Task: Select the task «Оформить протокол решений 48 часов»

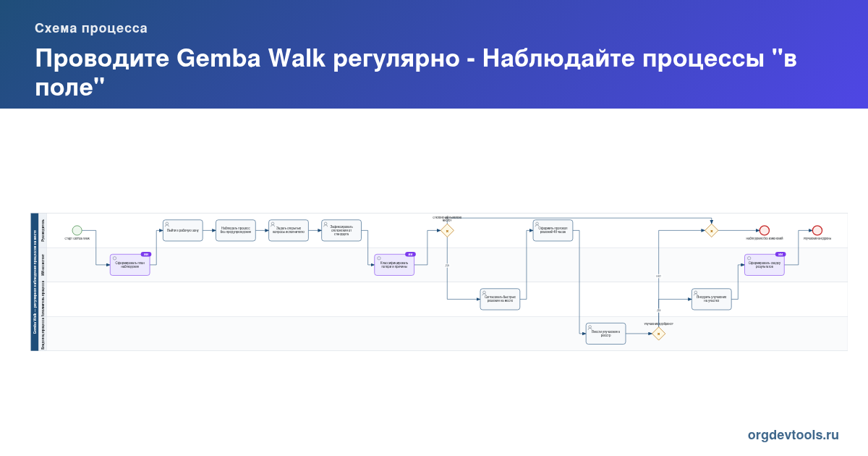Action: click(553, 230)
